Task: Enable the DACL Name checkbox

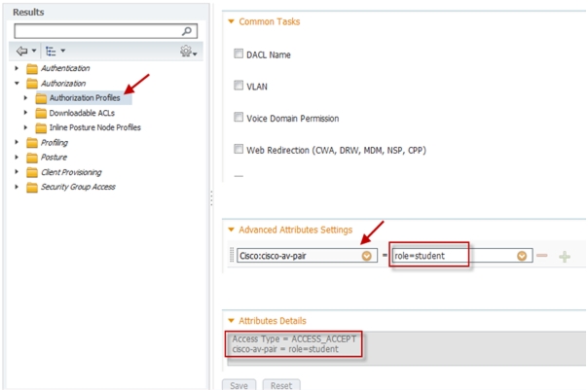Action: 239,53
